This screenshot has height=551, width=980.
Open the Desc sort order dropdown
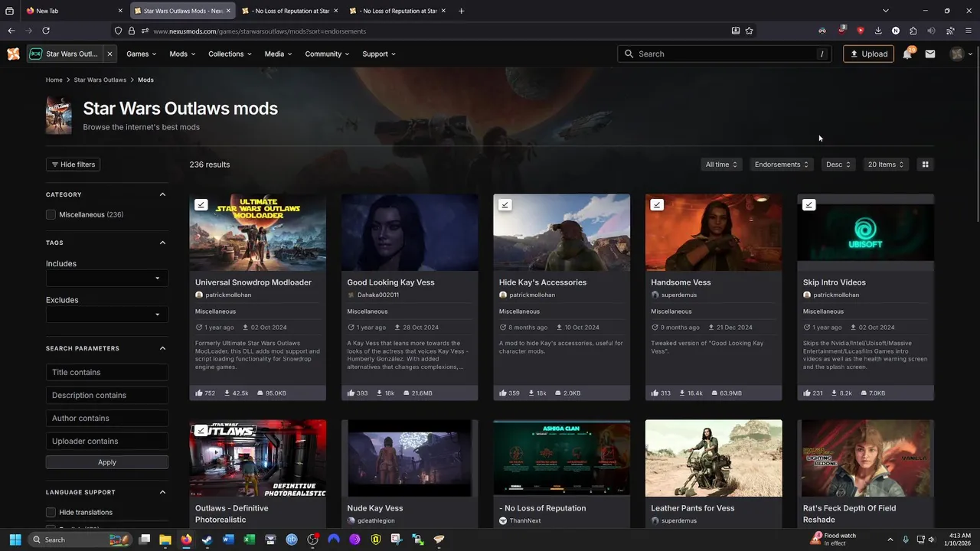pos(838,165)
